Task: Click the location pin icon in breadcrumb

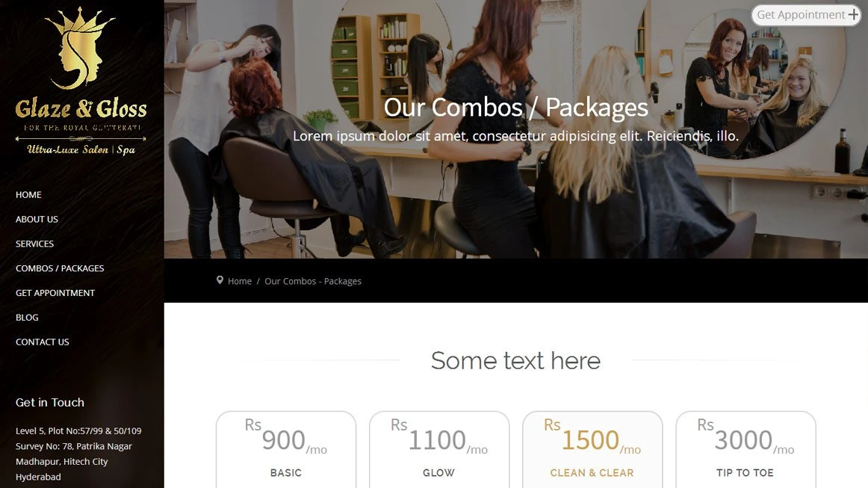Action: (x=220, y=280)
